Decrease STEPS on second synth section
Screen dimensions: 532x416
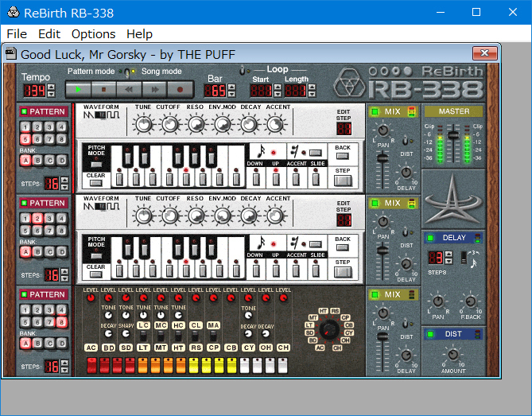[x=64, y=278]
